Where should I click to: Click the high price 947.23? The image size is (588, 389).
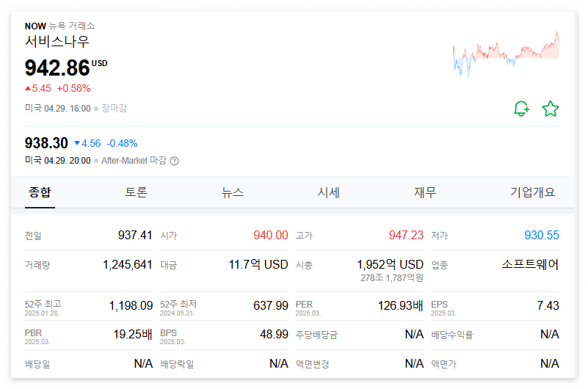pyautogui.click(x=406, y=236)
